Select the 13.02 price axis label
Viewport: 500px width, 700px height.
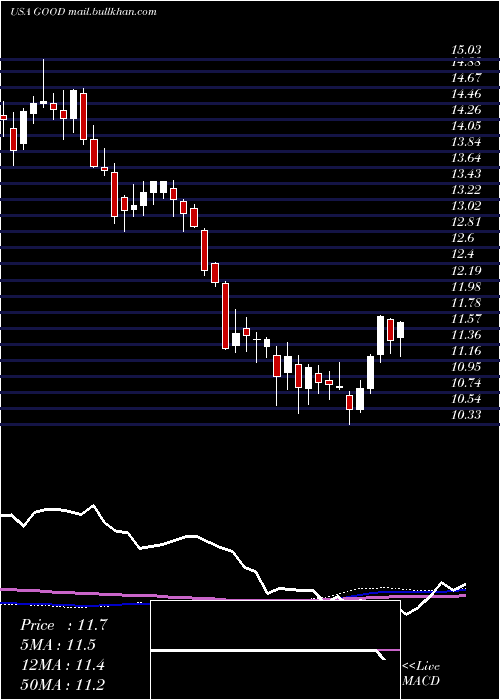pyautogui.click(x=466, y=206)
